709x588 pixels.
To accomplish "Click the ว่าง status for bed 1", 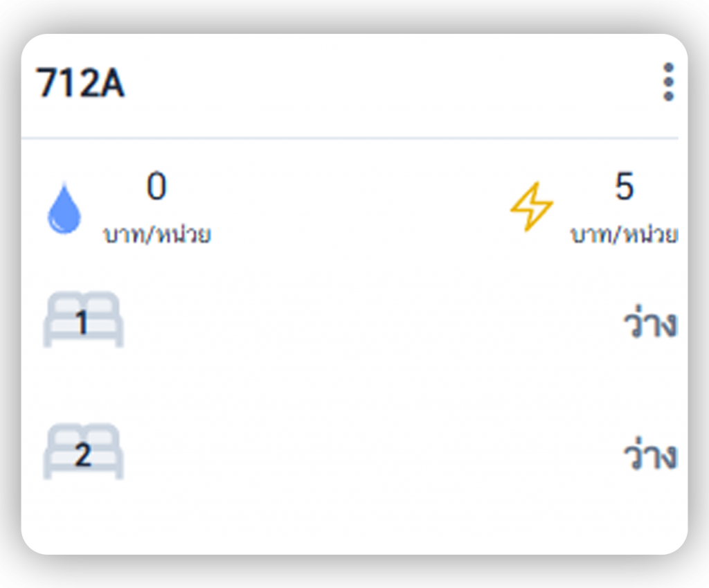I will point(649,324).
